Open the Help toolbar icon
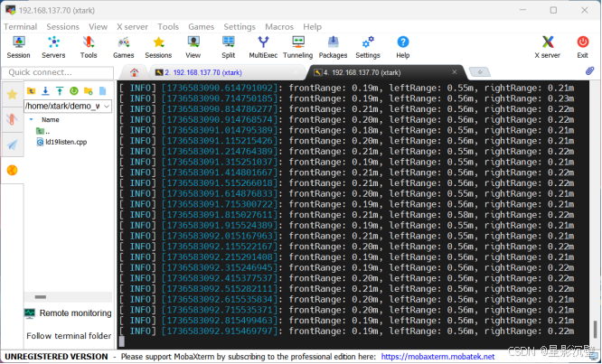 (403, 47)
